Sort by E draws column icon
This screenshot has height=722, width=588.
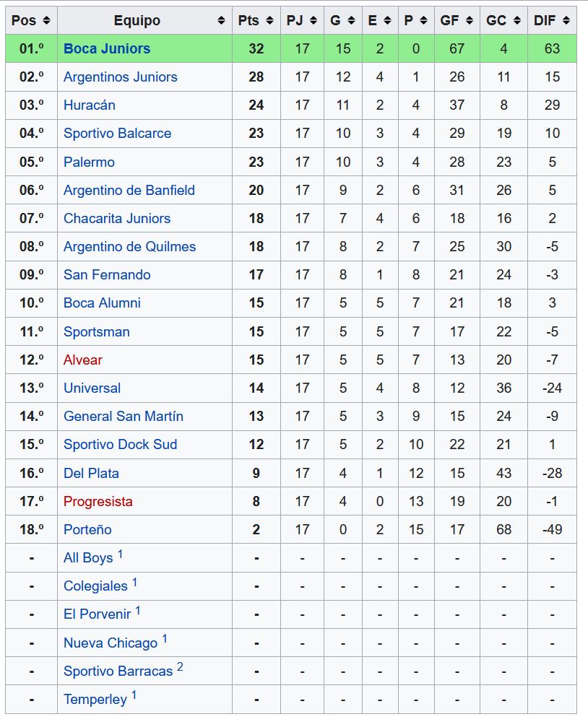click(387, 20)
